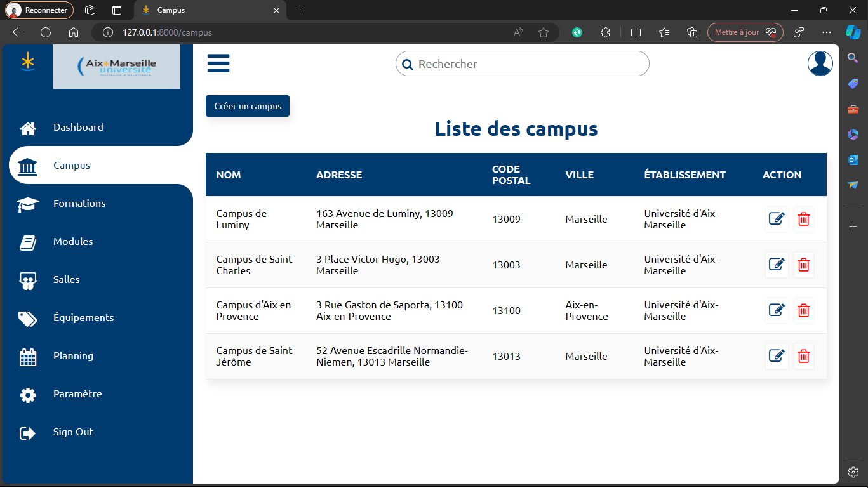Click the browser address bar URL
868x488 pixels.
167,32
